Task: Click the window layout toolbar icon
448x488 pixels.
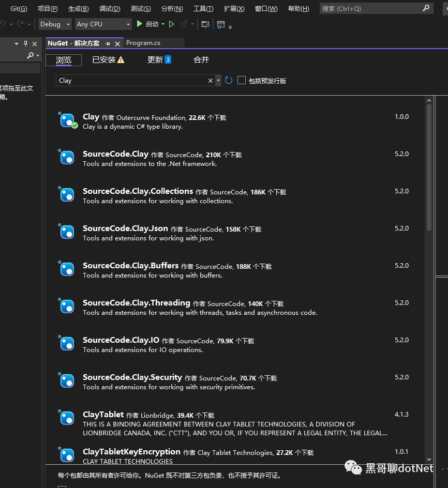Action: [x=221, y=24]
